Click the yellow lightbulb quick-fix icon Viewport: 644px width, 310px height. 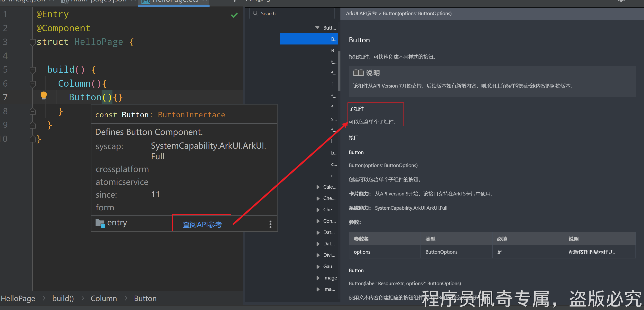tap(43, 96)
